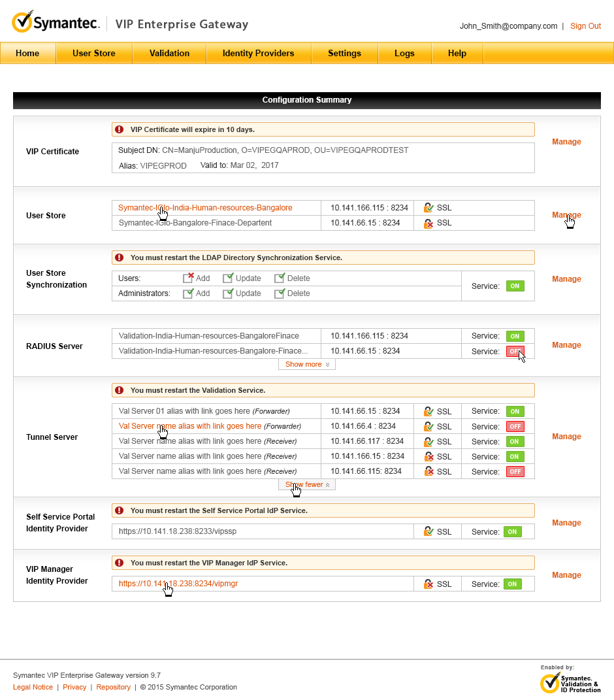Screen dimensions: 614x700
Task: Sign out of the Enterprise Gateway
Action: click(x=585, y=26)
